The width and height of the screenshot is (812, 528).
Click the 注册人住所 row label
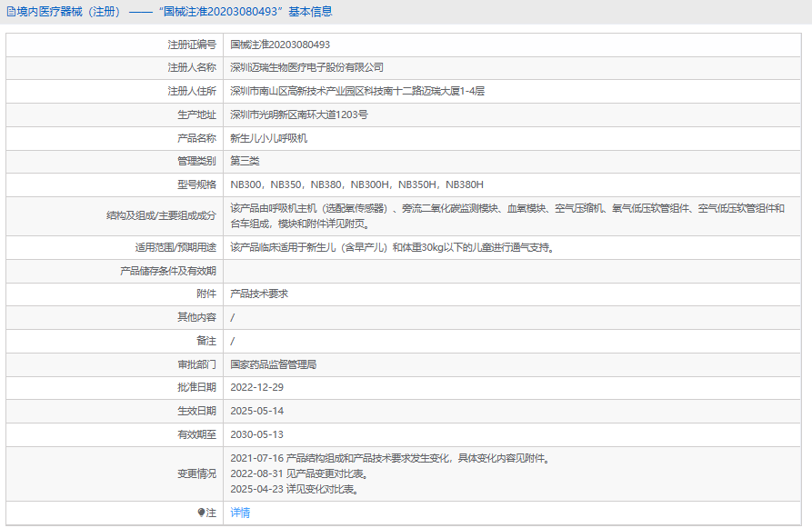pyautogui.click(x=192, y=91)
